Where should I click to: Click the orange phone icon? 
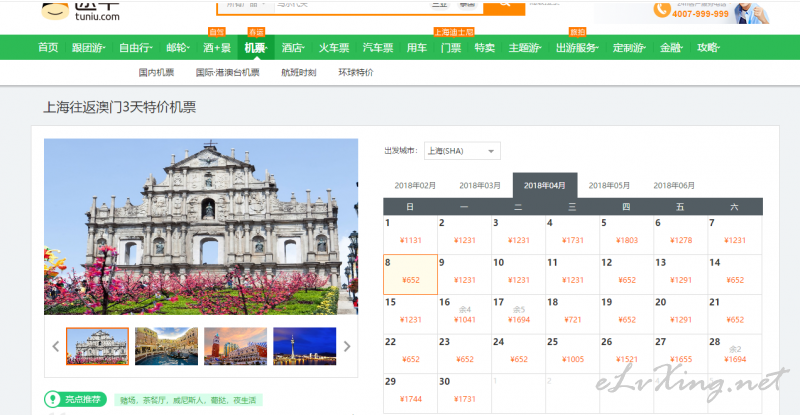(x=662, y=10)
